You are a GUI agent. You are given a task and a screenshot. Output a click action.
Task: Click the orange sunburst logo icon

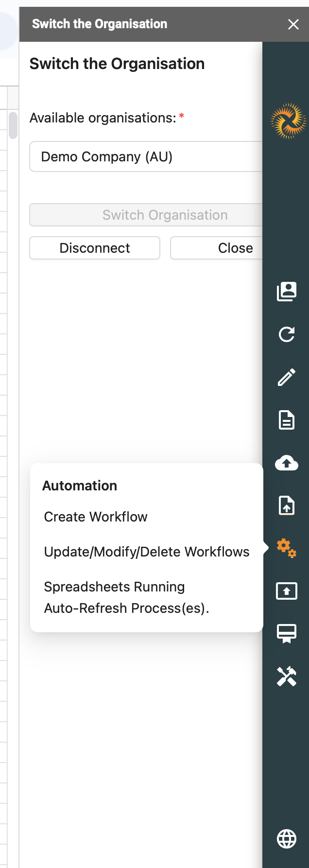[288, 121]
